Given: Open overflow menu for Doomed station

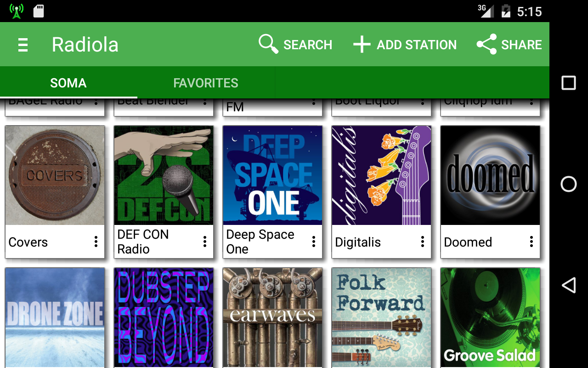Looking at the screenshot, I should click(x=531, y=241).
